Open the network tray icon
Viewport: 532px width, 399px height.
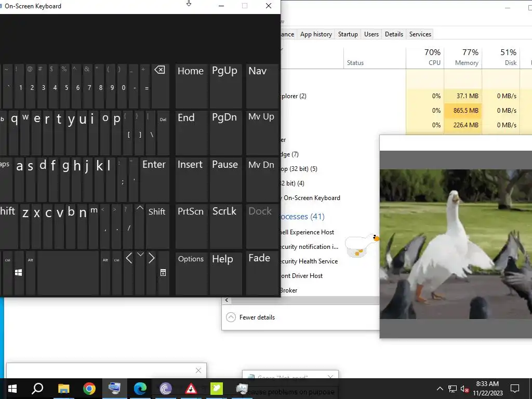[x=453, y=389]
